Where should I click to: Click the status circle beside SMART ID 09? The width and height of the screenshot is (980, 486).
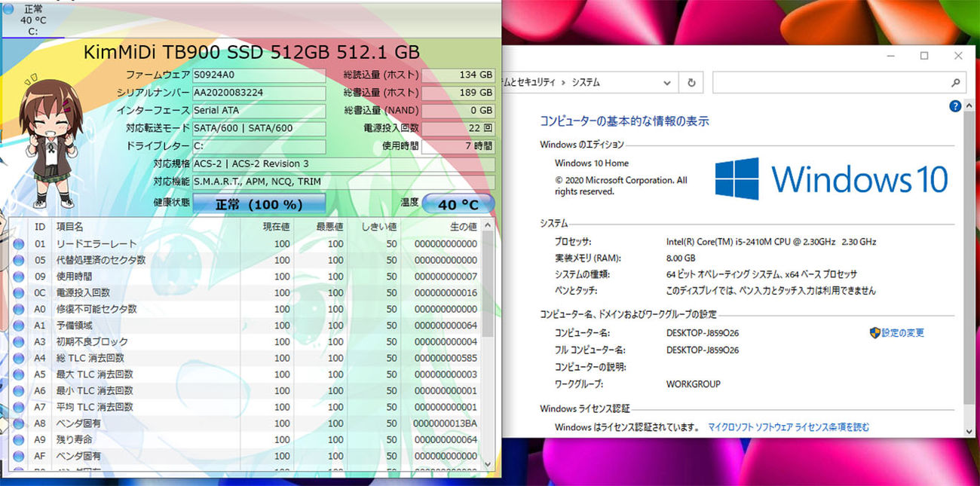pos(18,277)
